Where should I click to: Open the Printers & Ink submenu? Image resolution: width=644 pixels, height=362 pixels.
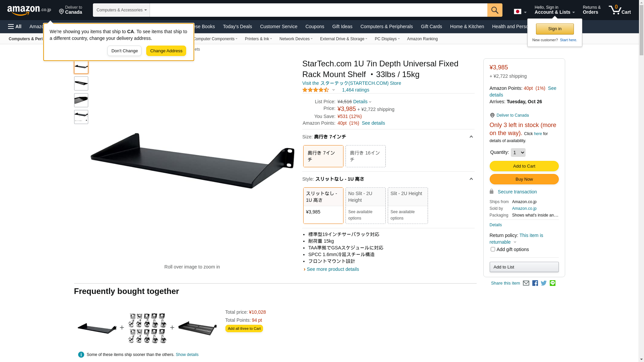pos(258,39)
